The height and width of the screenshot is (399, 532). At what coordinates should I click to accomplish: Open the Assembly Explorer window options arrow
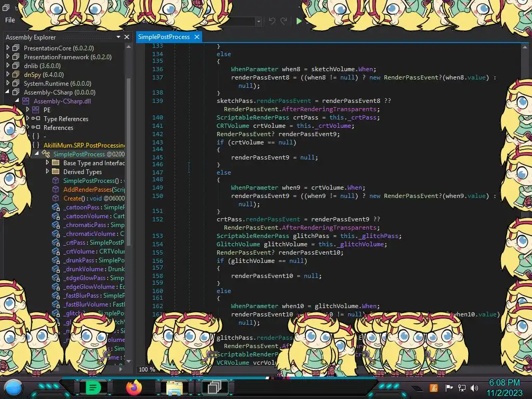[118, 37]
